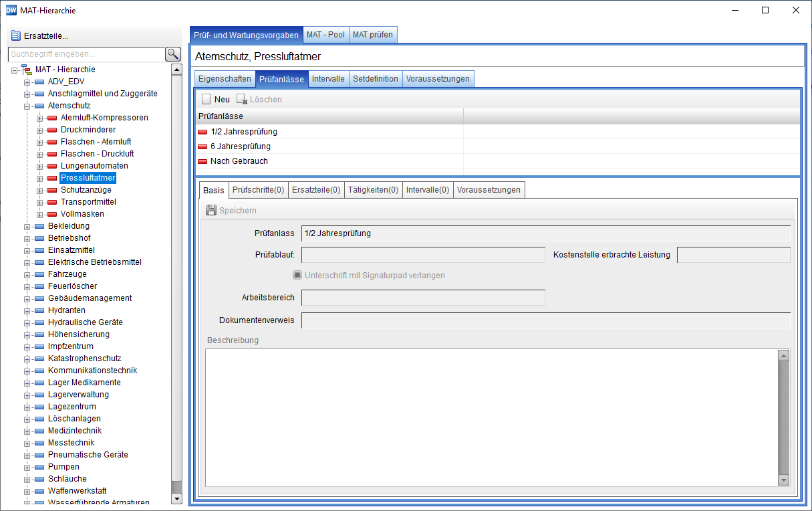Click red icon next to Vollmasken
The height and width of the screenshot is (511, 812).
[52, 214]
